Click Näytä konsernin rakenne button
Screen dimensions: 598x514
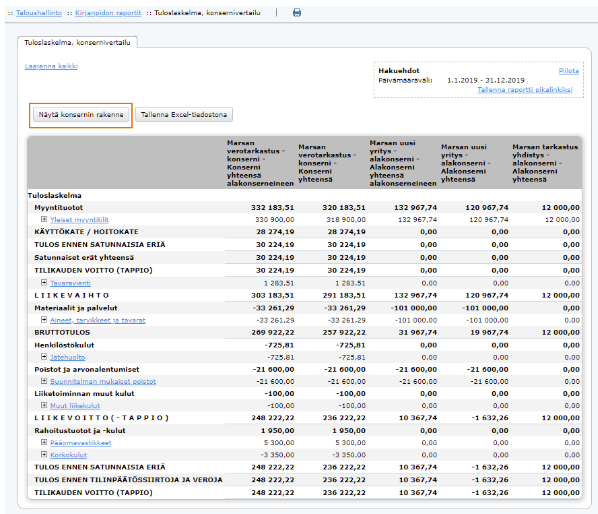pos(81,115)
